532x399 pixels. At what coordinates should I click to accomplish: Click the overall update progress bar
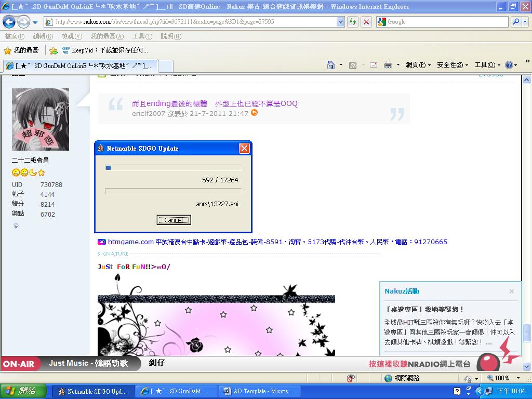coord(174,168)
